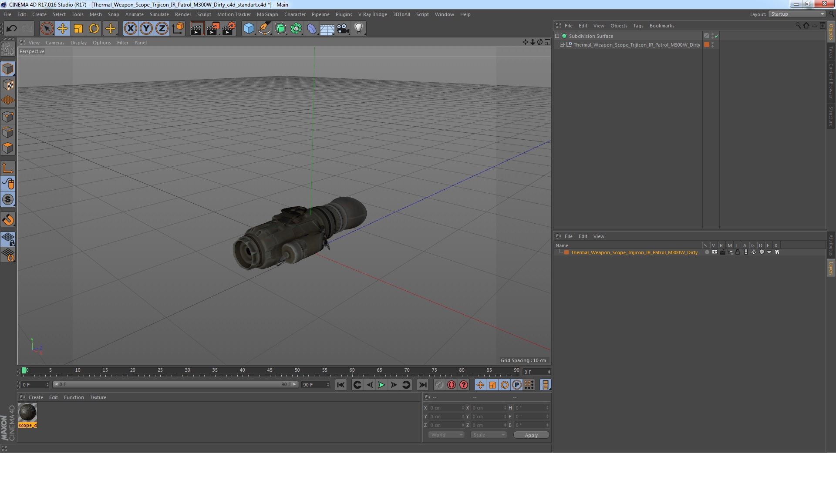Open Edit Render Settings icon
Screen dimensions: 836x504
click(229, 29)
